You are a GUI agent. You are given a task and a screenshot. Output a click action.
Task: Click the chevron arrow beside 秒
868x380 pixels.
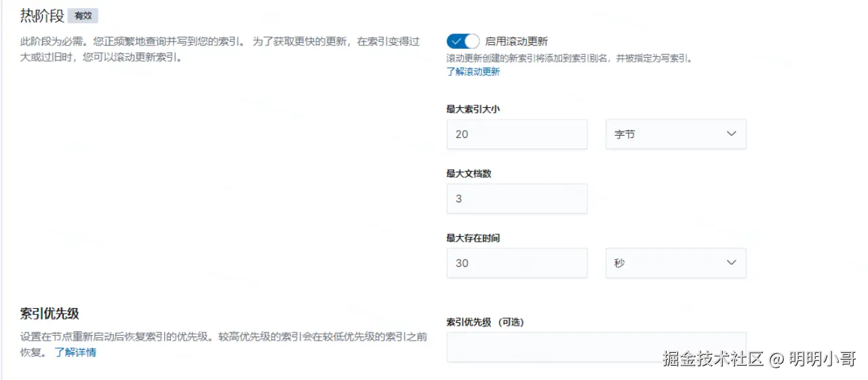731,263
